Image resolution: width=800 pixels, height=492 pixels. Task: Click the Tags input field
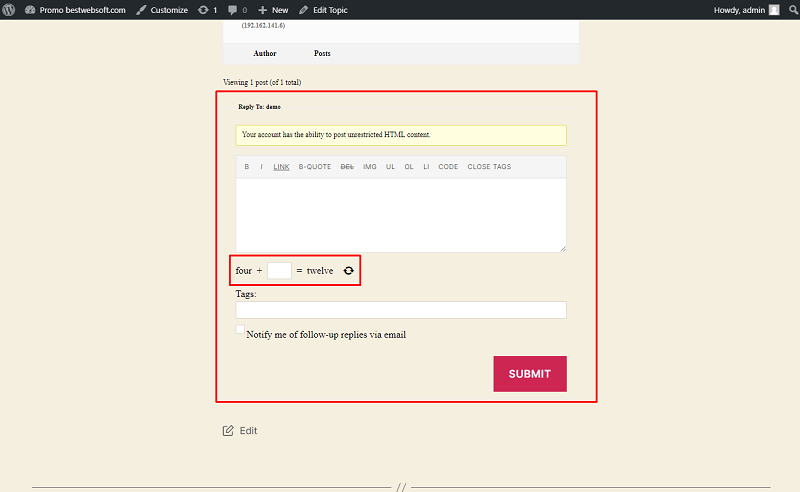tap(401, 310)
